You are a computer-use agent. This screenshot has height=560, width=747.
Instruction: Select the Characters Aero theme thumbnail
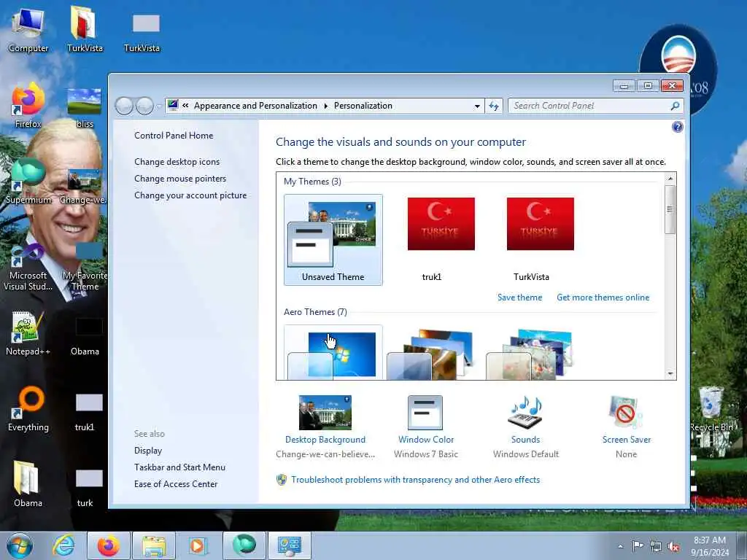click(x=530, y=354)
